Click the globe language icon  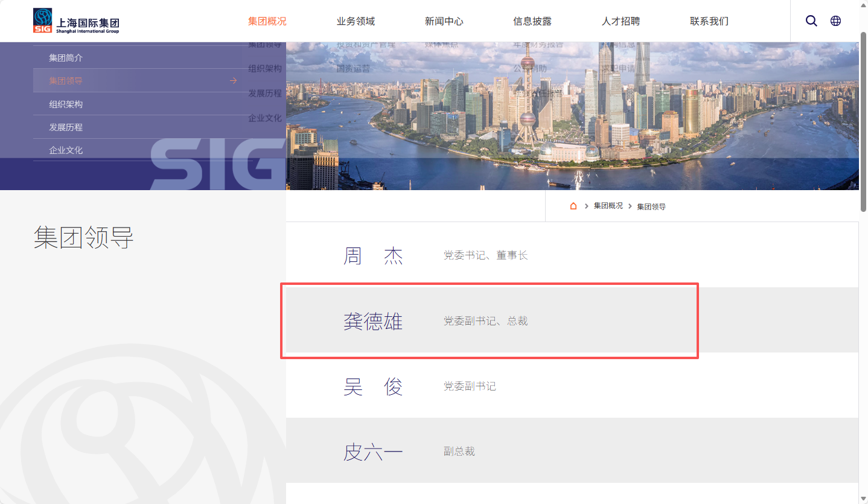[835, 21]
